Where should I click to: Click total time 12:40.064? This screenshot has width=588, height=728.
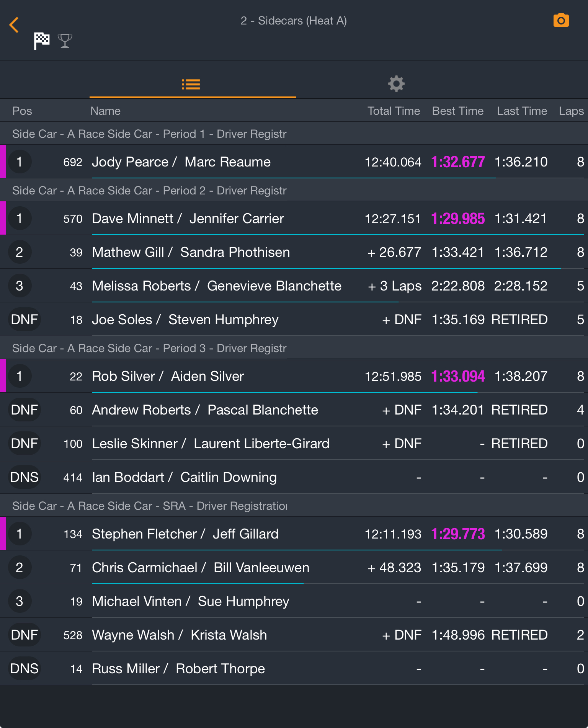point(393,162)
